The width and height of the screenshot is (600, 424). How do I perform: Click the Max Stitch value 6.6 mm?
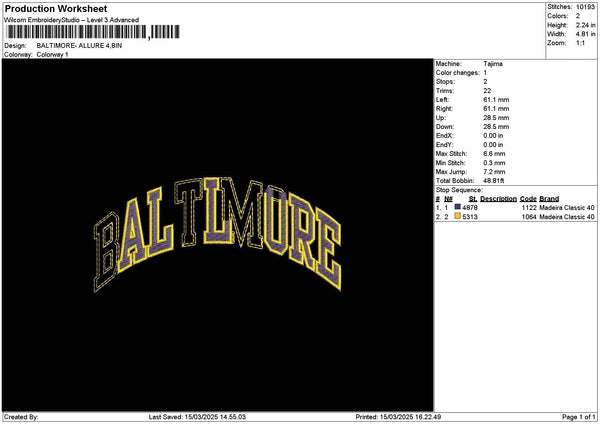tap(494, 154)
